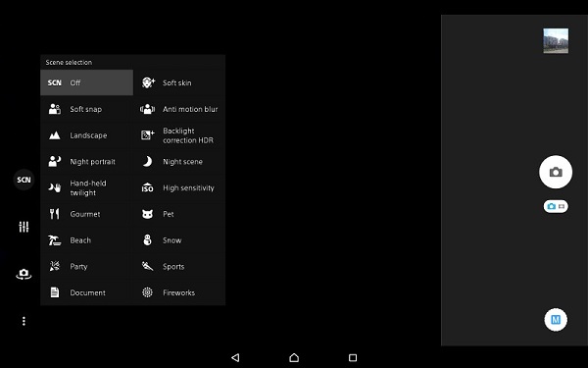Choose the Night scene moon icon
Screen dimensions: 588x368
coord(147,162)
